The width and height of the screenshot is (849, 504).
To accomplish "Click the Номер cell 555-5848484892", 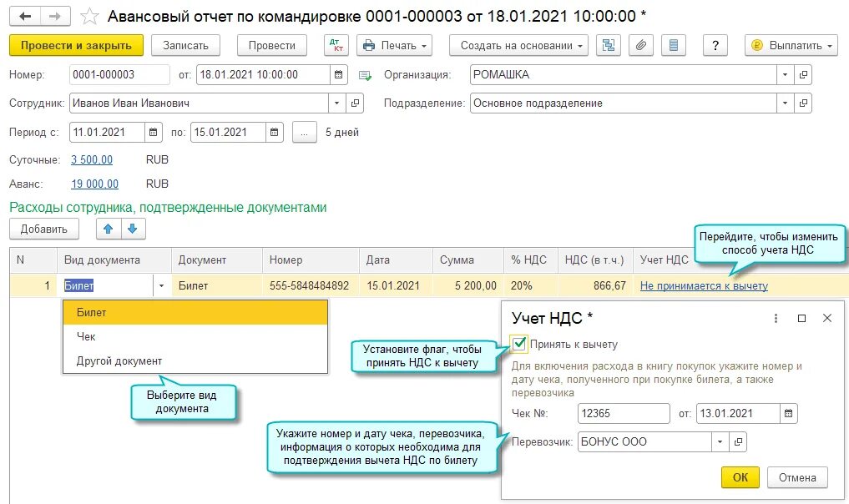I will 310,286.
